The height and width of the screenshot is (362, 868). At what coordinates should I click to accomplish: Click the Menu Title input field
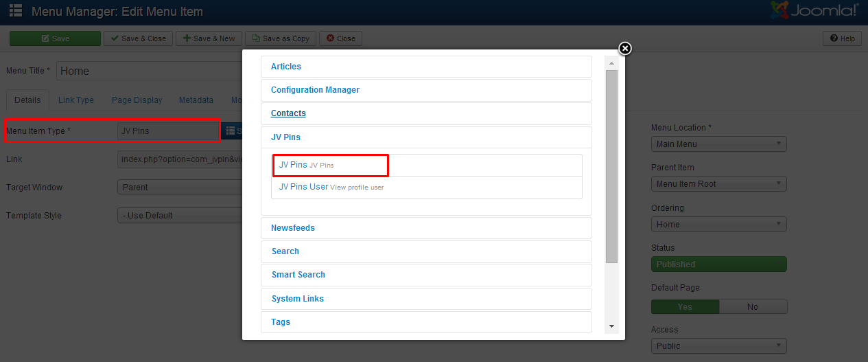click(x=150, y=71)
